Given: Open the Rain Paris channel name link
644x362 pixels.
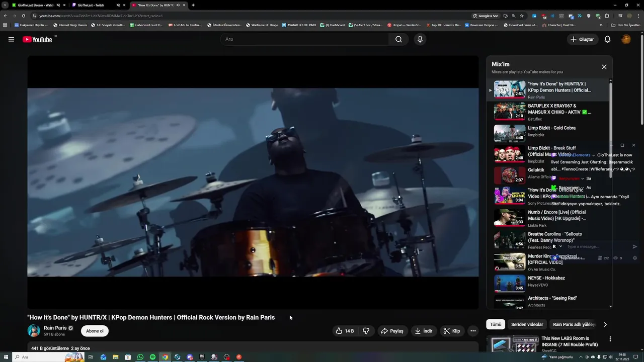Looking at the screenshot, I should point(55,328).
